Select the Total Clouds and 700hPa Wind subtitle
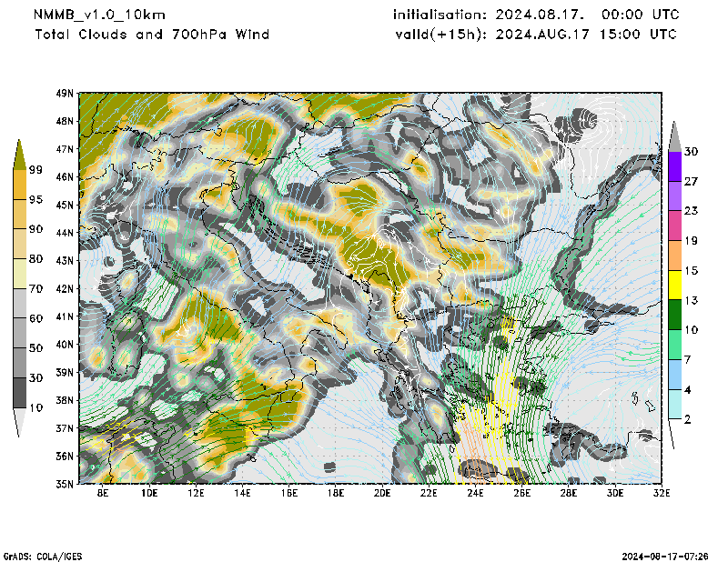Screen dimensions: 728x562 click(152, 35)
